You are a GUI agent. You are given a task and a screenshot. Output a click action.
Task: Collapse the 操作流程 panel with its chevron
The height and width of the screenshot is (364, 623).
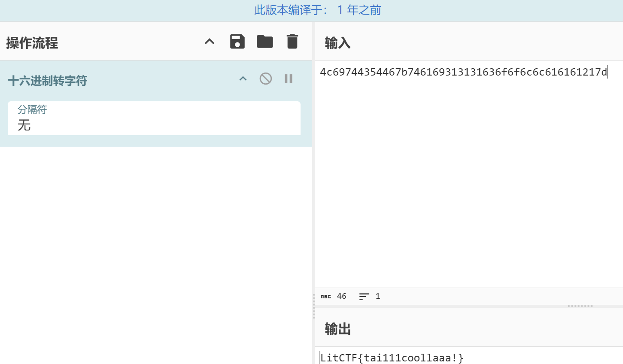click(210, 42)
